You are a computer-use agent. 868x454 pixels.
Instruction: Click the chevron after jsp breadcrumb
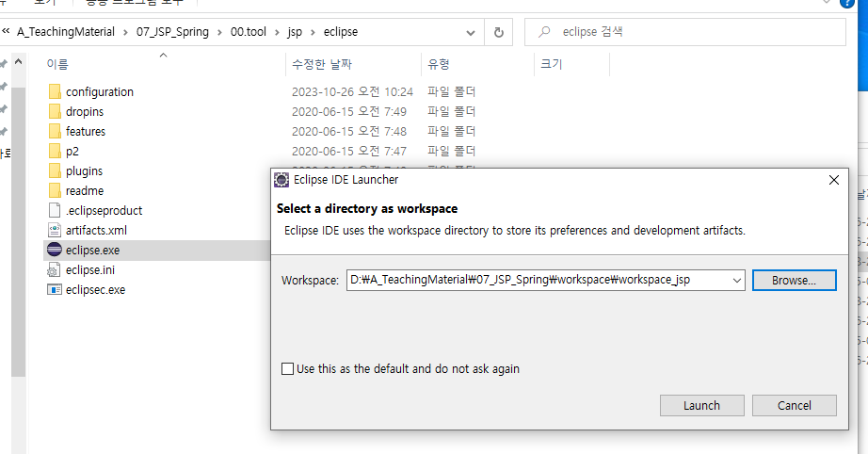[313, 32]
